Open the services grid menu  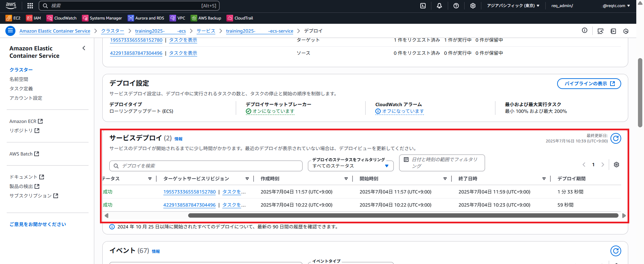point(30,6)
